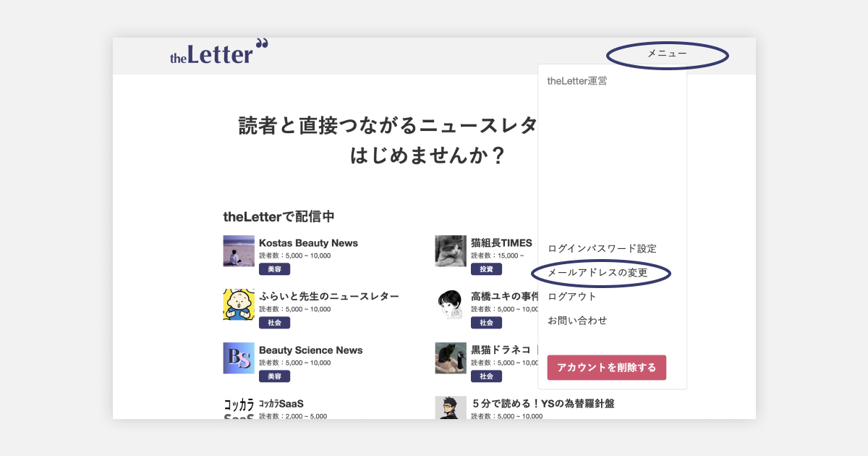Open the 高橋ユキ illustrated avatar thumbnail
This screenshot has width=868, height=456.
pyautogui.click(x=451, y=305)
